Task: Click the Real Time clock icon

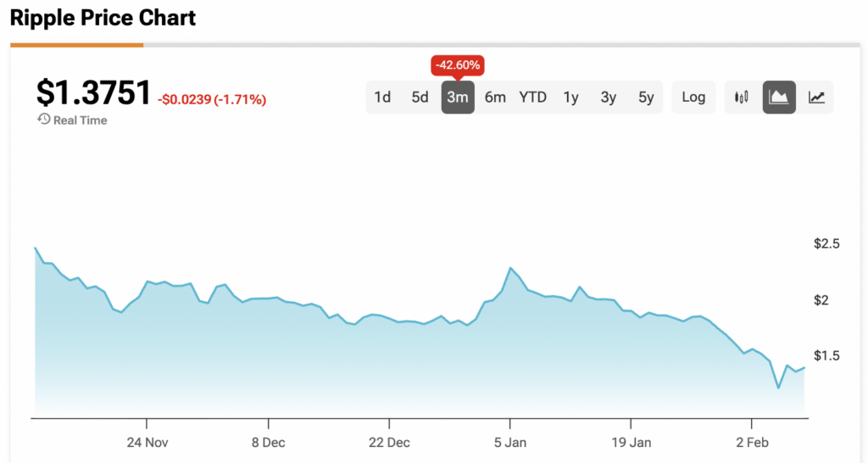Action: coord(44,120)
